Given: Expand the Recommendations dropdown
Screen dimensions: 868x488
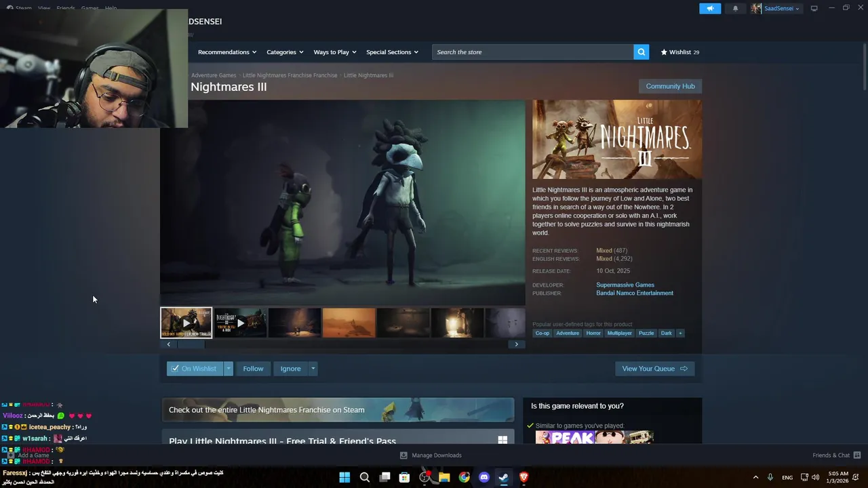Looking at the screenshot, I should pos(227,52).
